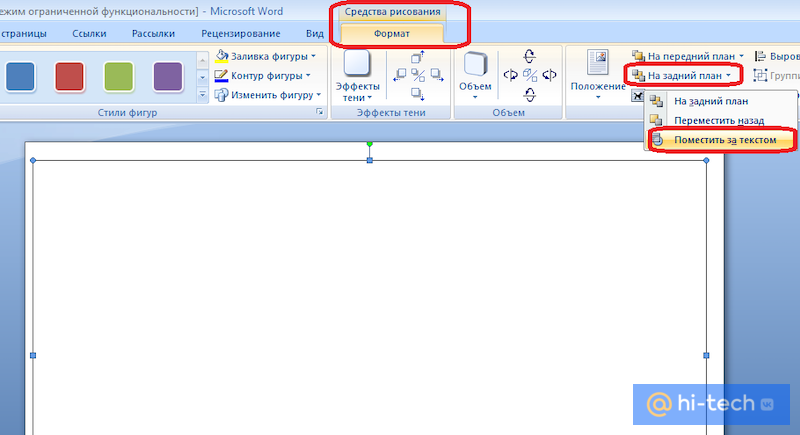This screenshot has width=800, height=435.
Task: Select Переместить назад in the menu
Action: (719, 120)
